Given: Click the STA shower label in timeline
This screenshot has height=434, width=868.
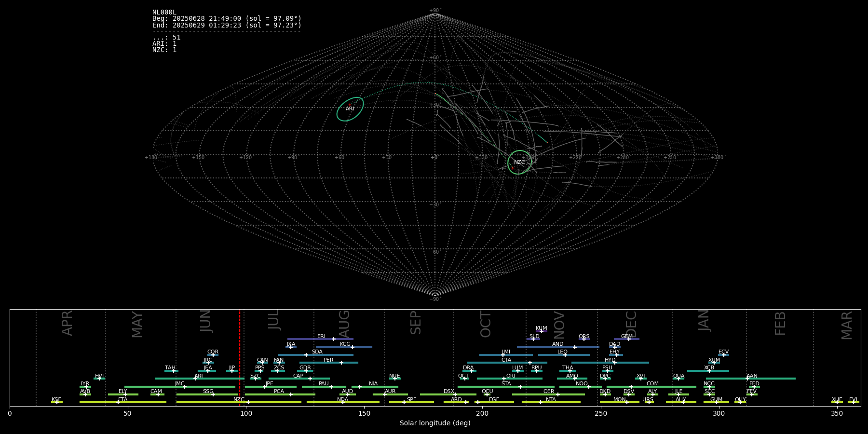Looking at the screenshot, I should 506,384.
